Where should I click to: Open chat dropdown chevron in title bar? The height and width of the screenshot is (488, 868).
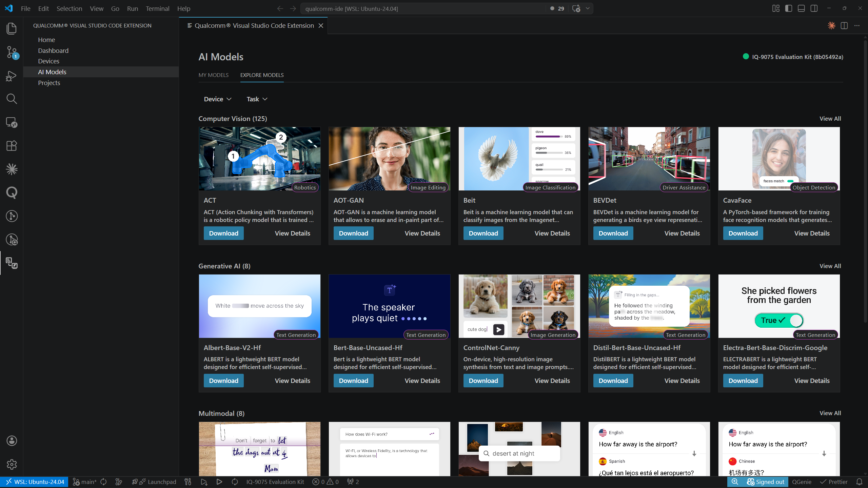coord(588,8)
